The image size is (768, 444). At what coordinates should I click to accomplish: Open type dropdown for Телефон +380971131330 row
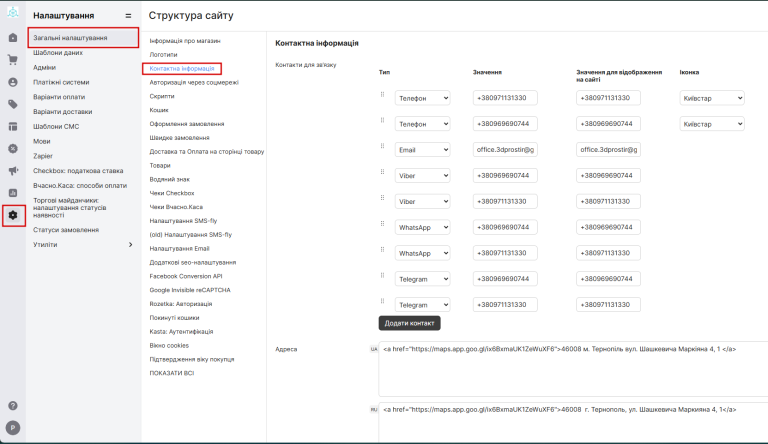pos(423,98)
